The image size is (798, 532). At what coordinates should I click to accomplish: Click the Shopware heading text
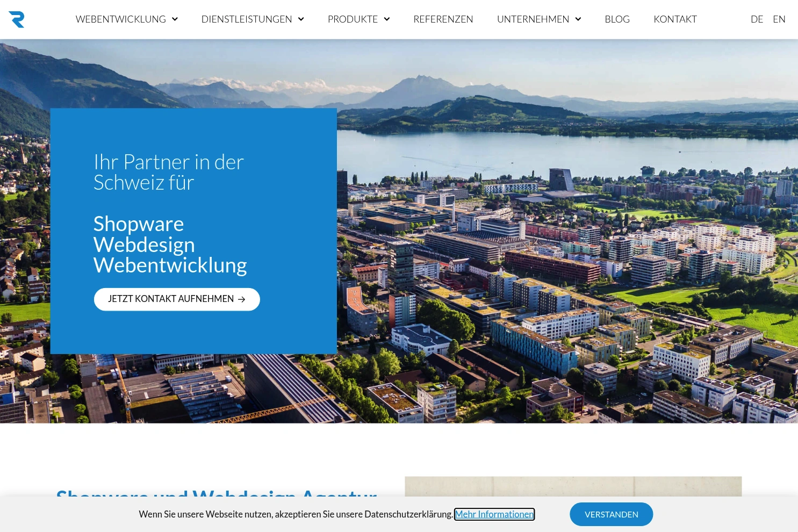[138, 224]
